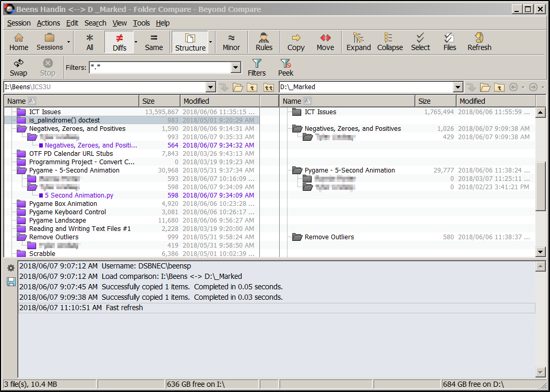Sort right pane by Size column

coord(436,101)
